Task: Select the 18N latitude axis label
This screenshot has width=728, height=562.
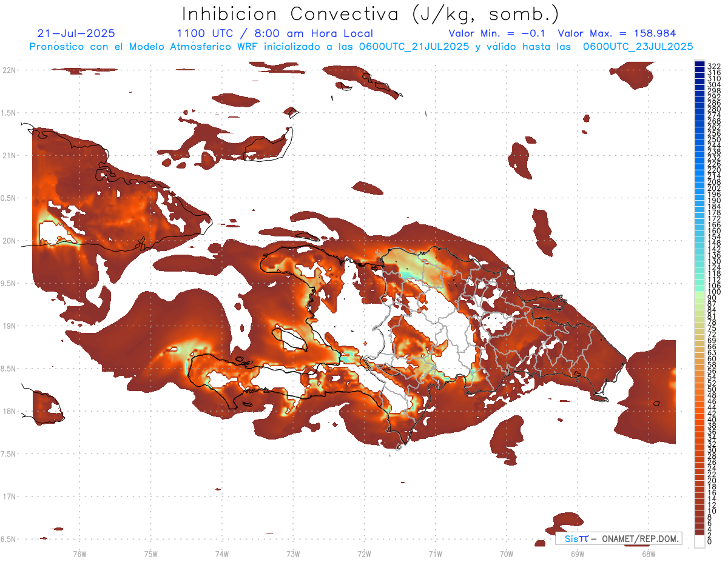Action: pyautogui.click(x=8, y=412)
